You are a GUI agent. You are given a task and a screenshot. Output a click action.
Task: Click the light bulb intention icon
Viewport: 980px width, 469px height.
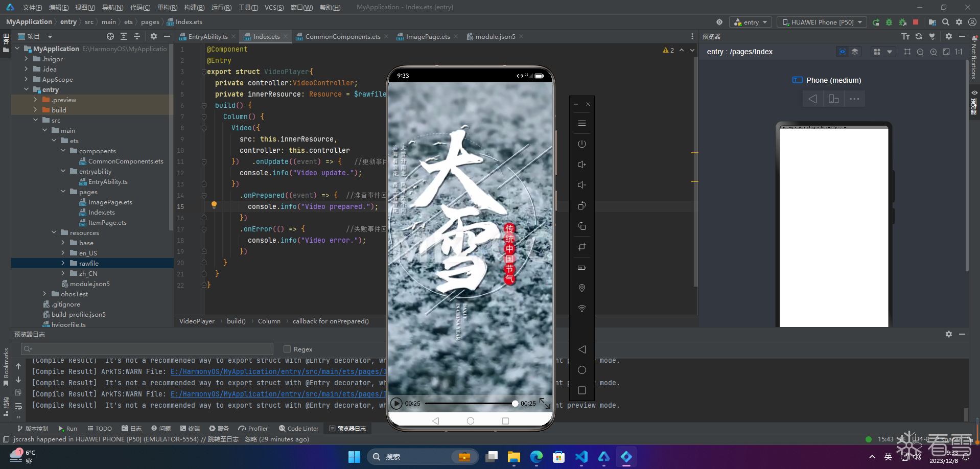[x=214, y=205]
